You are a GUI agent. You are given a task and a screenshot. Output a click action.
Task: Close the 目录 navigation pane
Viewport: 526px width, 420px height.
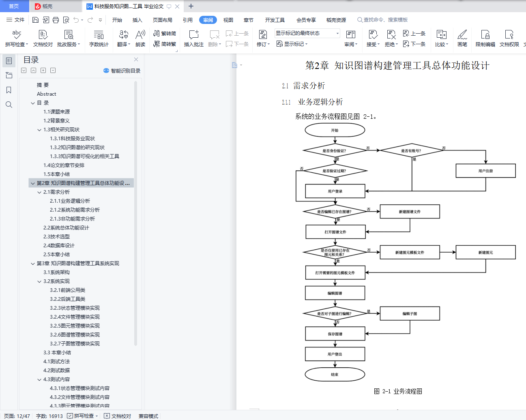click(136, 60)
